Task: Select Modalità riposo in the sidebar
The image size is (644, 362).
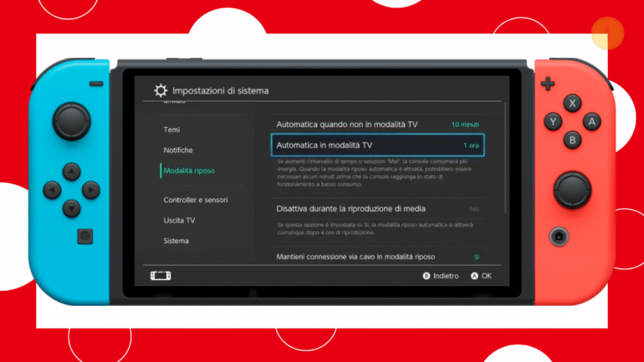Action: click(x=189, y=171)
